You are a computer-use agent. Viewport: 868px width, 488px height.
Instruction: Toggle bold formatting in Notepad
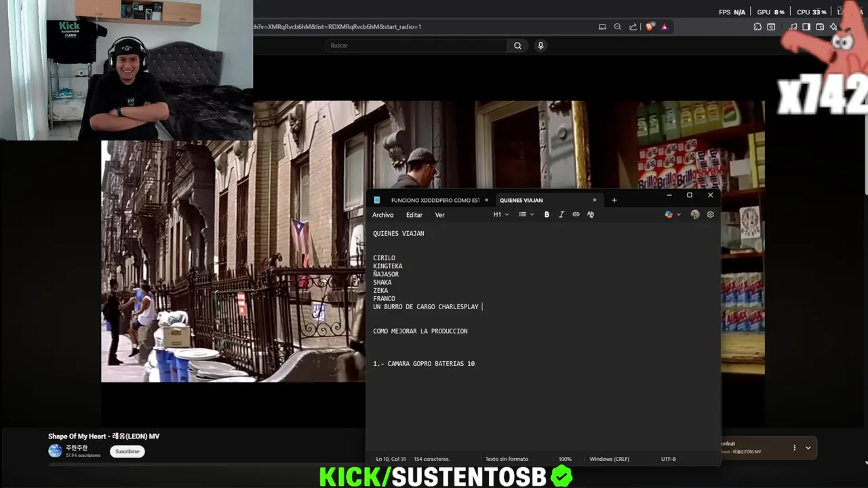547,215
